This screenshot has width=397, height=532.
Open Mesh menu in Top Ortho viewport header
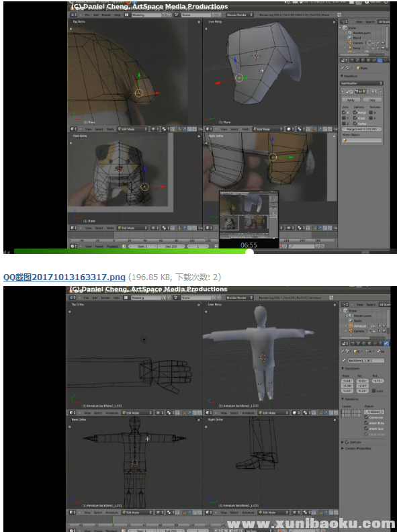click(110, 129)
